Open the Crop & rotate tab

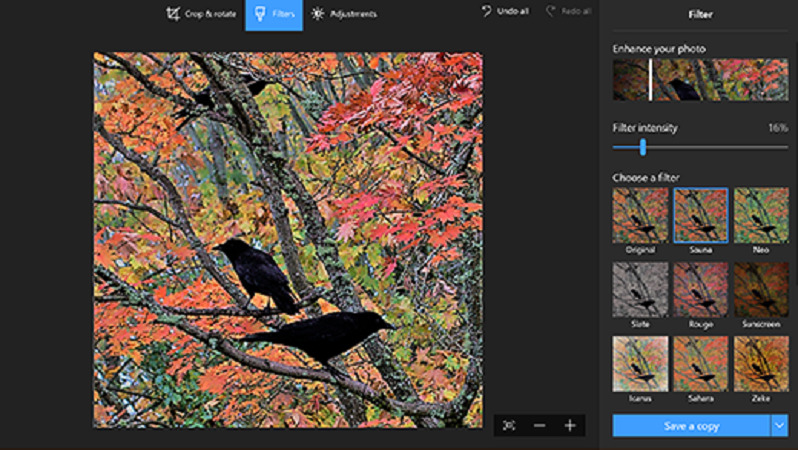tap(203, 14)
